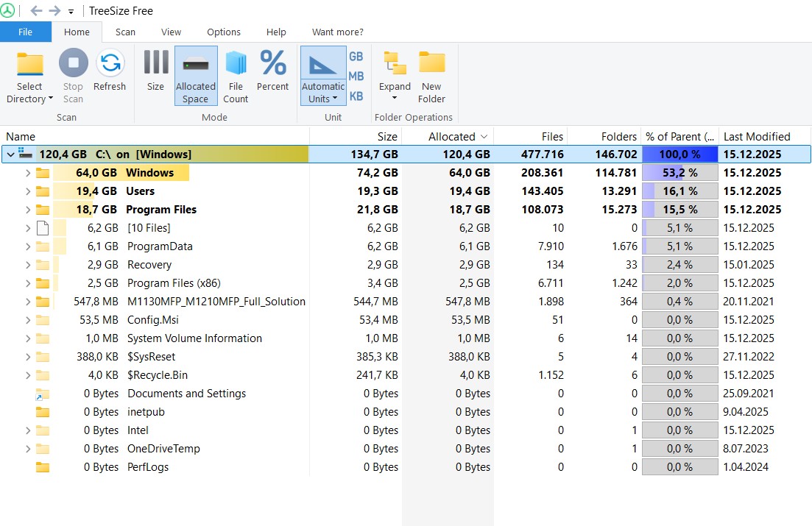
Task: Sort by the Last Modified column header
Action: click(765, 137)
